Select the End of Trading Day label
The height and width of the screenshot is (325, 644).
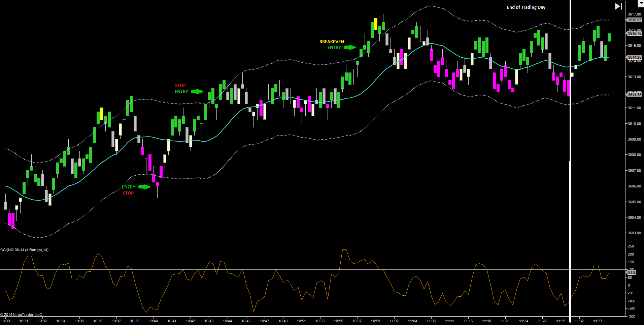pyautogui.click(x=526, y=7)
